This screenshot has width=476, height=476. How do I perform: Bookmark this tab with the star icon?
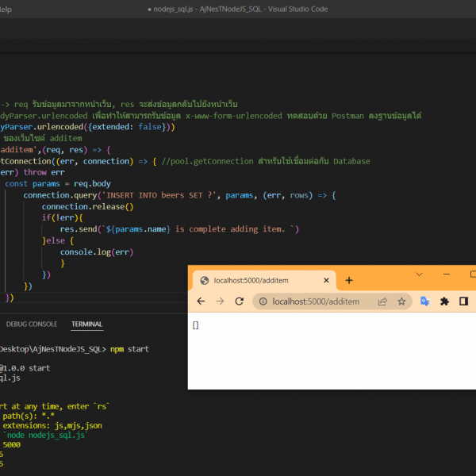click(x=401, y=301)
